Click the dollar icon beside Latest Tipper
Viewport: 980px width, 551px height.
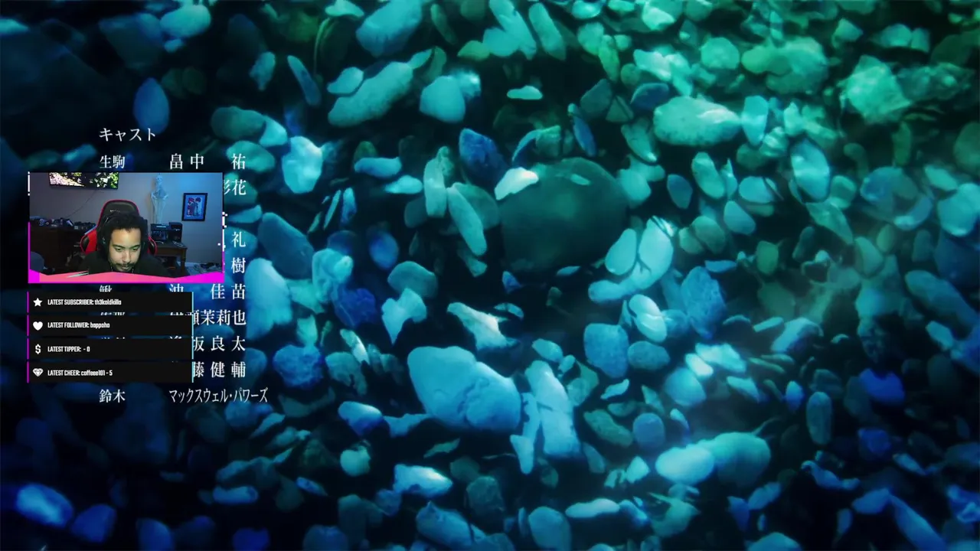coord(38,349)
